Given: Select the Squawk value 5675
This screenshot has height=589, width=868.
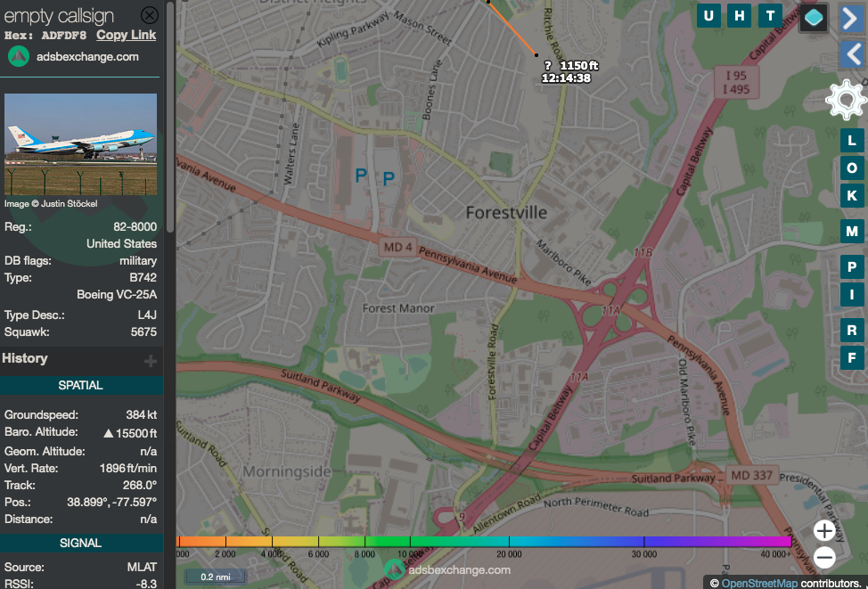Looking at the screenshot, I should 143,332.
